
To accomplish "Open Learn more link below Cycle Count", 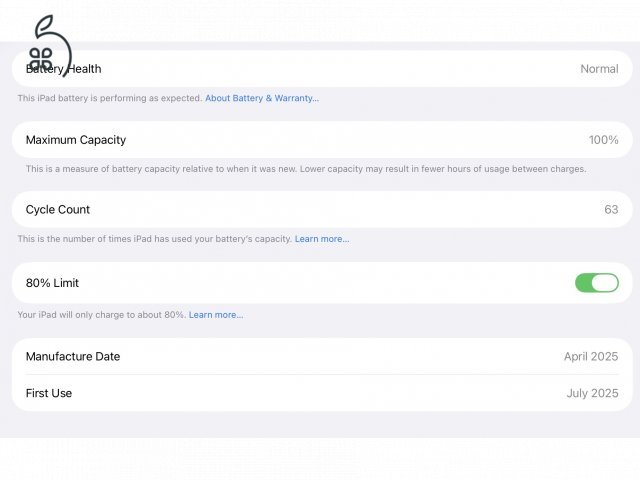I will pos(321,239).
